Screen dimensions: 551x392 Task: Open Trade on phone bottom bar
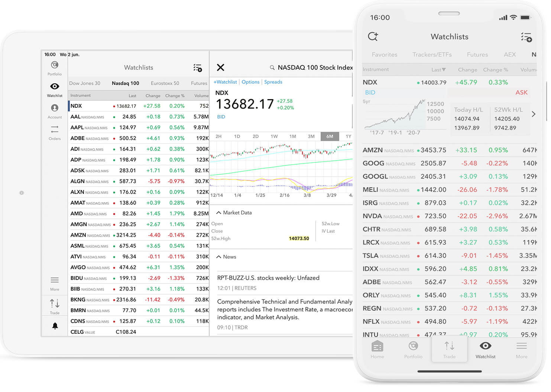point(449,350)
